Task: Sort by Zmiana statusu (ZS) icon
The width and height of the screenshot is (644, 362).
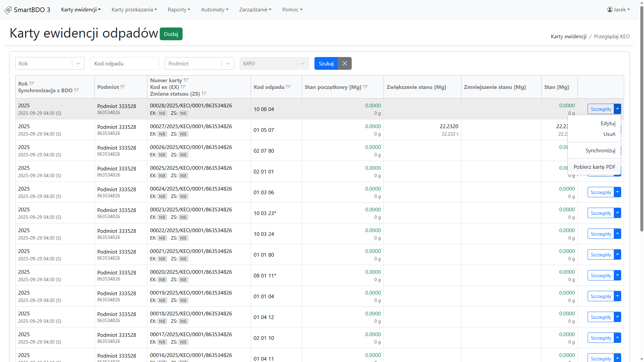Action: [x=204, y=94]
